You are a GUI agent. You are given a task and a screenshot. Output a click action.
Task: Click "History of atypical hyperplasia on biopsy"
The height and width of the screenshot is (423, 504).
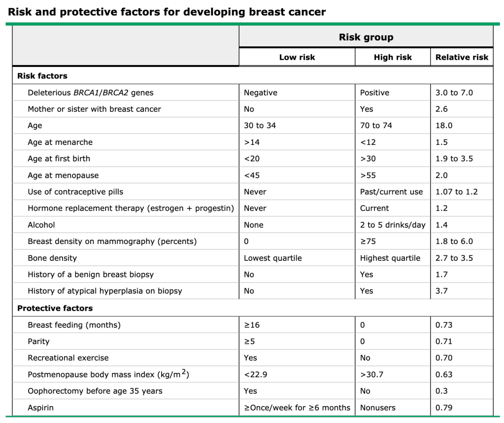(105, 291)
